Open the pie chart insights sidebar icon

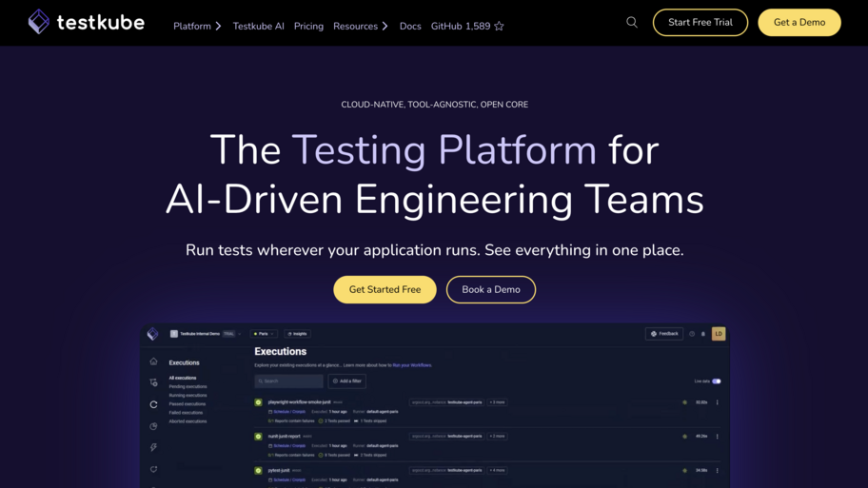[153, 426]
